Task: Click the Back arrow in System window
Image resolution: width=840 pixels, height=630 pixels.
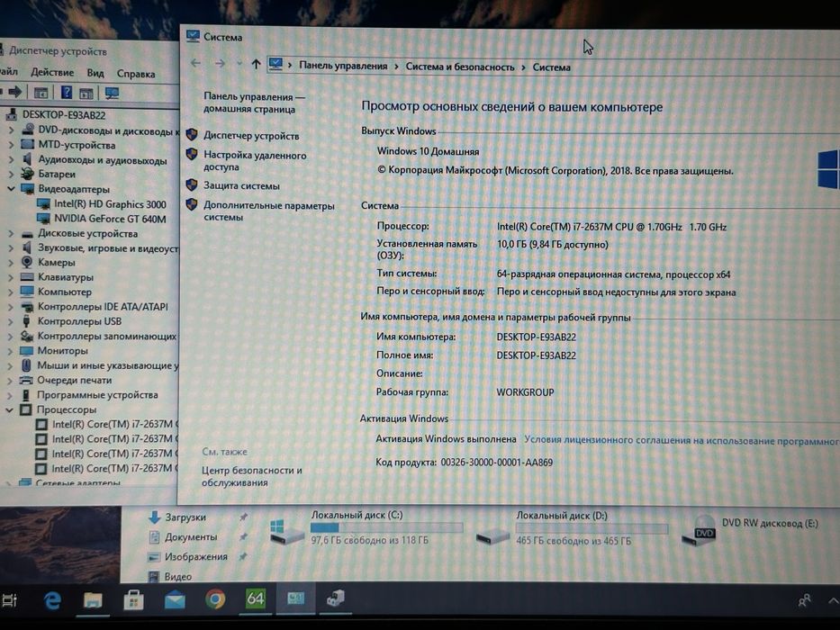Action: point(195,63)
